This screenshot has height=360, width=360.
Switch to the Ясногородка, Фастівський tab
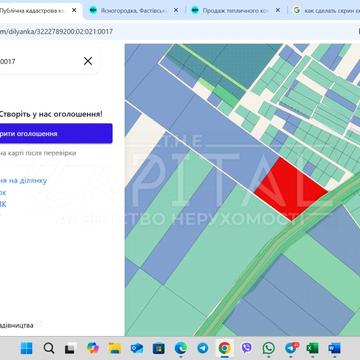pos(133,10)
